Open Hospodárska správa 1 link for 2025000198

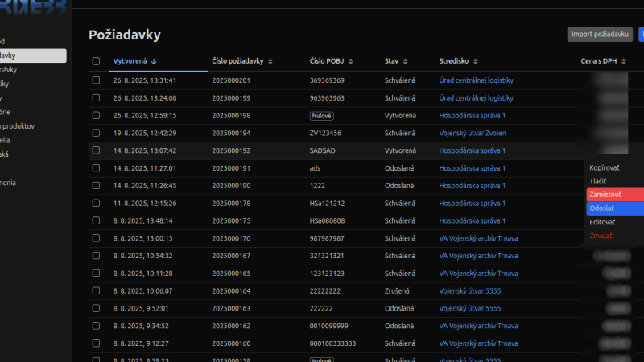tap(472, 116)
